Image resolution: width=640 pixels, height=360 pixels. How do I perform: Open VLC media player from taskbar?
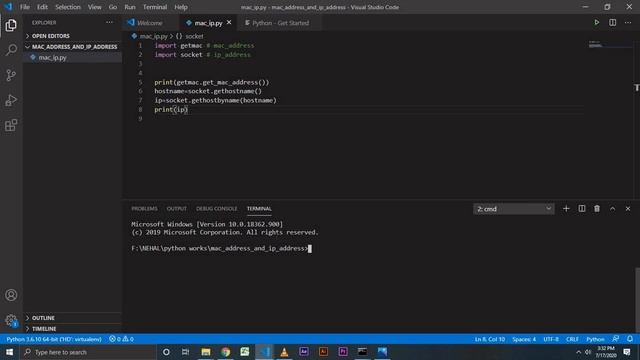point(284,352)
